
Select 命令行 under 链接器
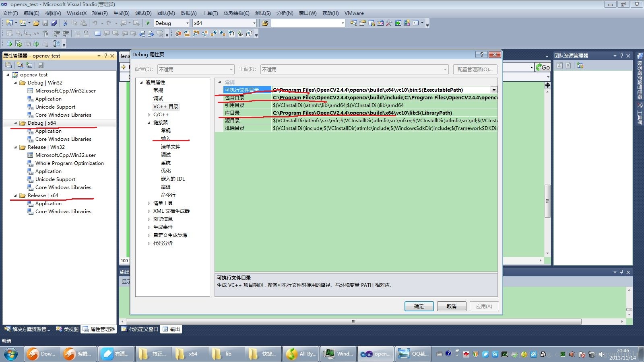pyautogui.click(x=168, y=195)
